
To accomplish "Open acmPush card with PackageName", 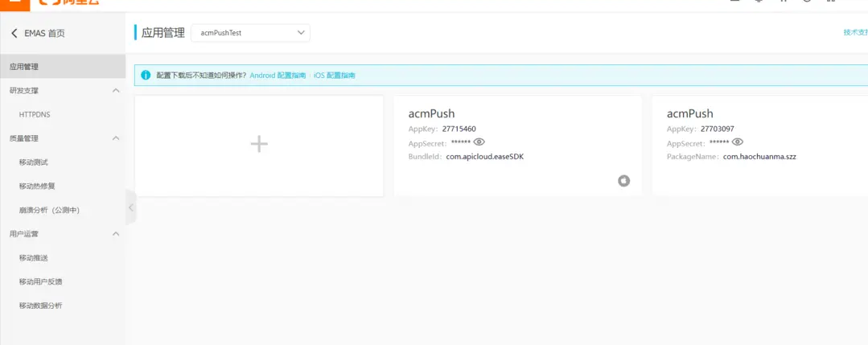I will click(x=760, y=145).
